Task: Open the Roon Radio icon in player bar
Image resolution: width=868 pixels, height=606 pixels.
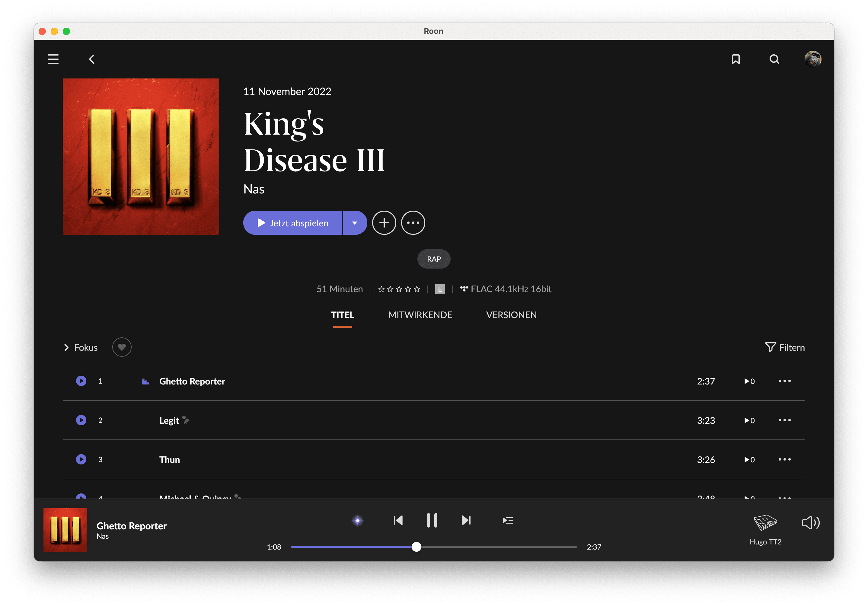Action: [x=357, y=521]
